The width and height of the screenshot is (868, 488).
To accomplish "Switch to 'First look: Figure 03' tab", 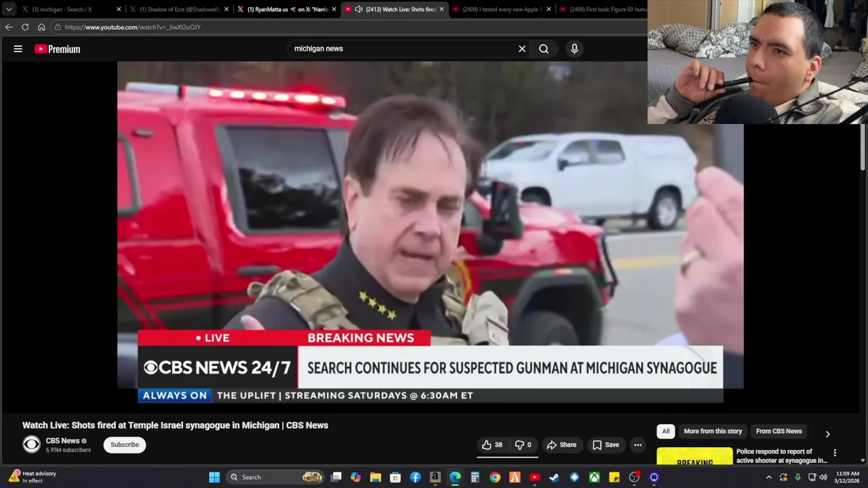I will (604, 9).
